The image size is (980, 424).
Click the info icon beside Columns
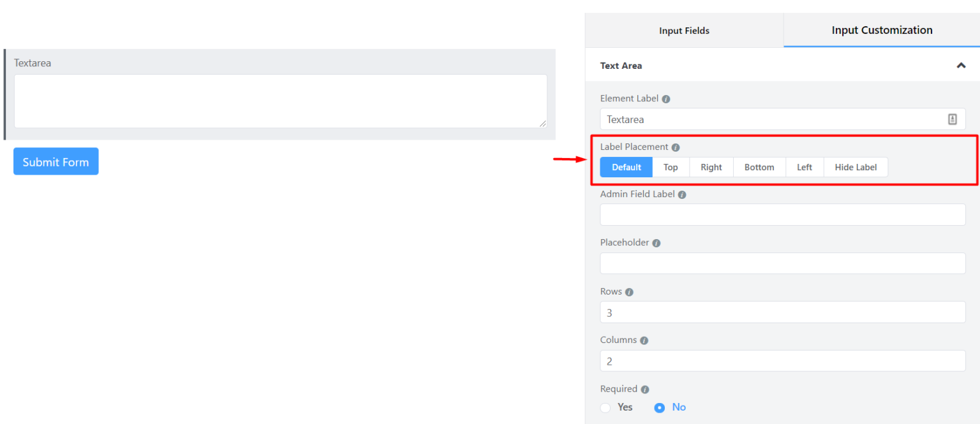[x=643, y=340]
